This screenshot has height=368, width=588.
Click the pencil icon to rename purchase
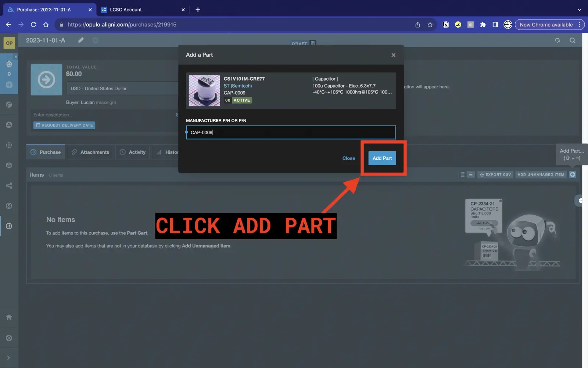(x=81, y=40)
